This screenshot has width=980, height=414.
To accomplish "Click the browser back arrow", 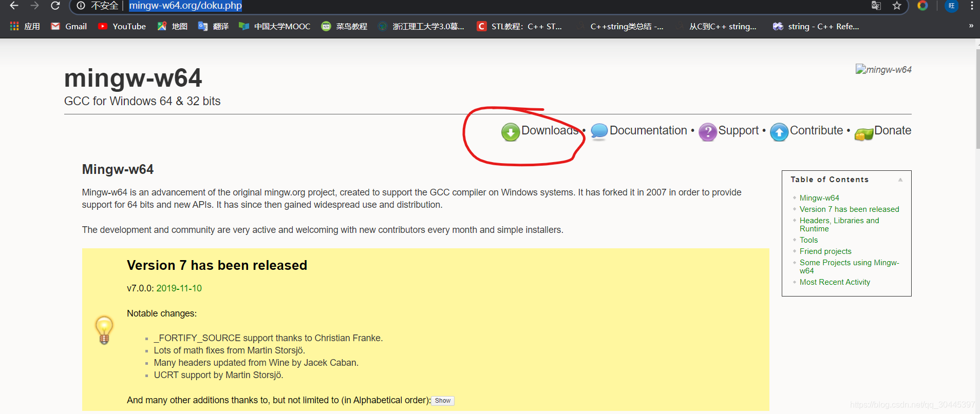I will pos(14,6).
